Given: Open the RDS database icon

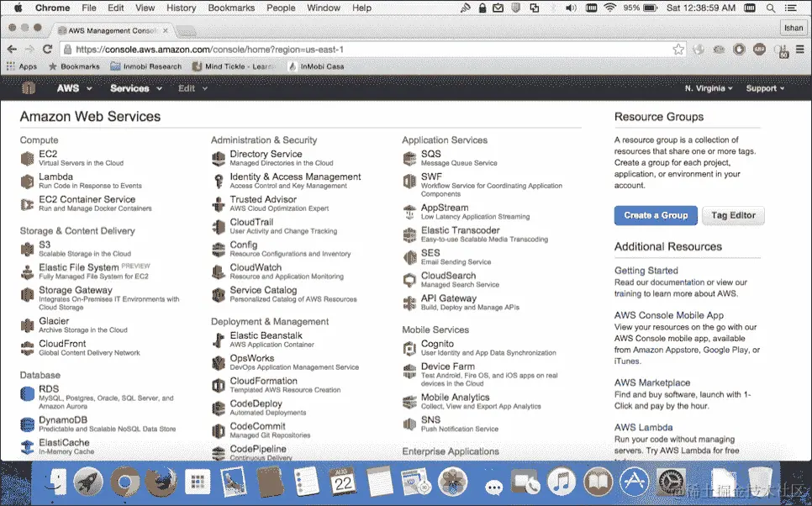Looking at the screenshot, I should pos(27,393).
